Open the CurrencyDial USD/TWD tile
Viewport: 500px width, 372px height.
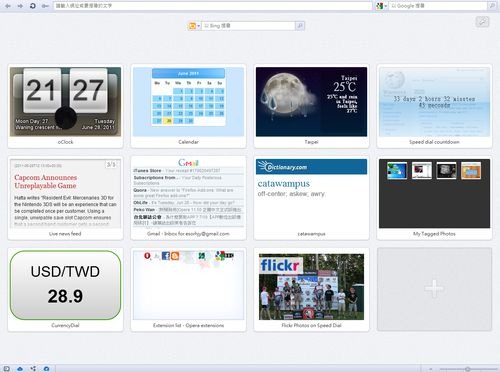coord(65,289)
